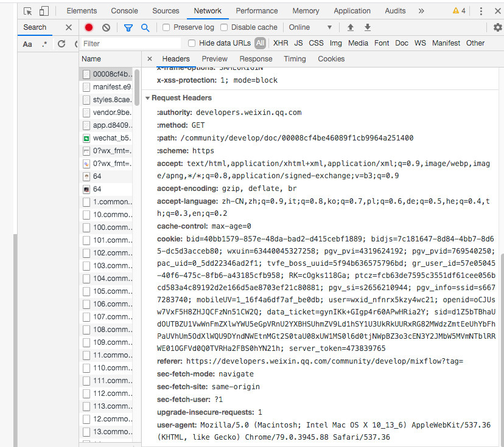This screenshot has width=504, height=447.
Task: Select the Network tab
Action: click(208, 11)
